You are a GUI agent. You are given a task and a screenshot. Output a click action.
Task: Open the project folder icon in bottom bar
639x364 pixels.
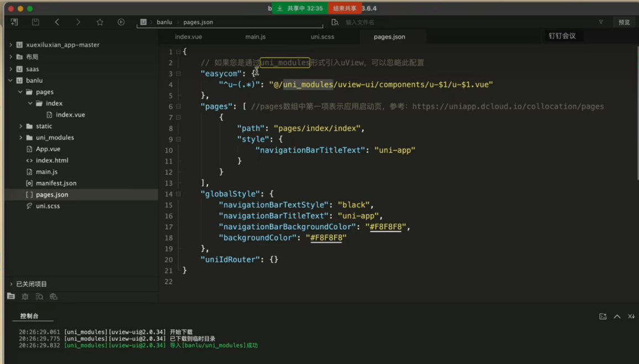point(11,296)
